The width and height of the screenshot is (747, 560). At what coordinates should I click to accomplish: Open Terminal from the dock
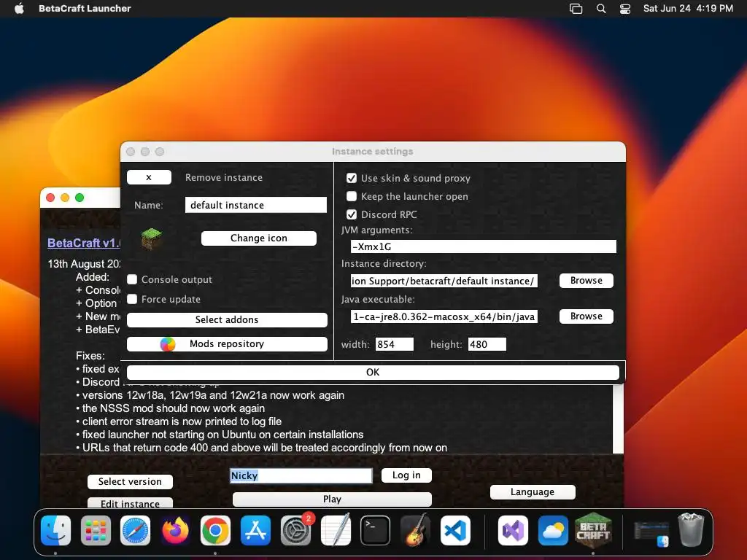click(376, 531)
